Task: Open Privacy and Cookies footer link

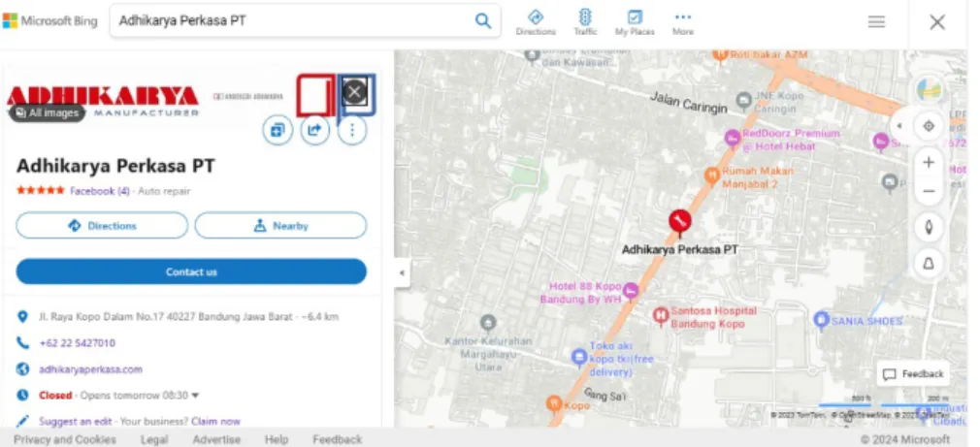Action: click(x=65, y=439)
